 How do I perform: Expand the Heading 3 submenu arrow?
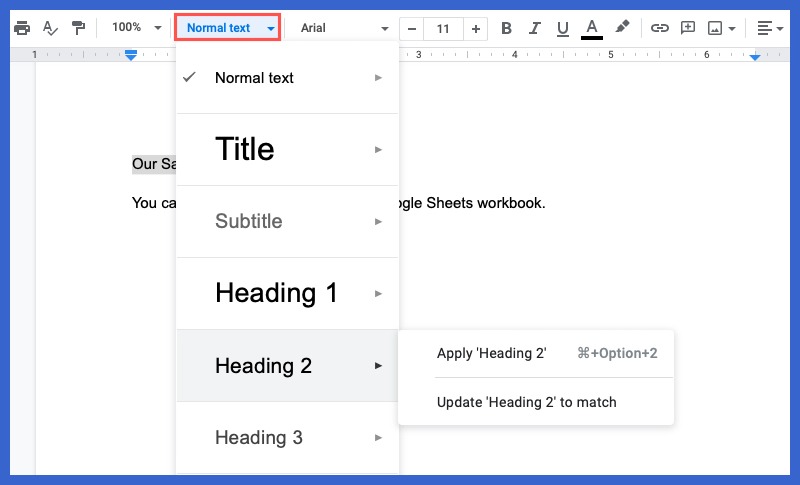(x=378, y=438)
